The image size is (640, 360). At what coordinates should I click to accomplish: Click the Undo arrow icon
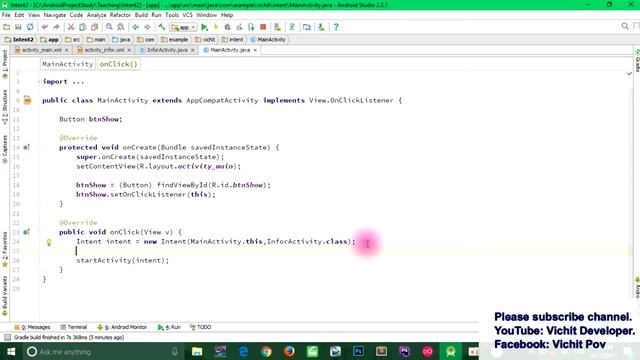(x=44, y=27)
